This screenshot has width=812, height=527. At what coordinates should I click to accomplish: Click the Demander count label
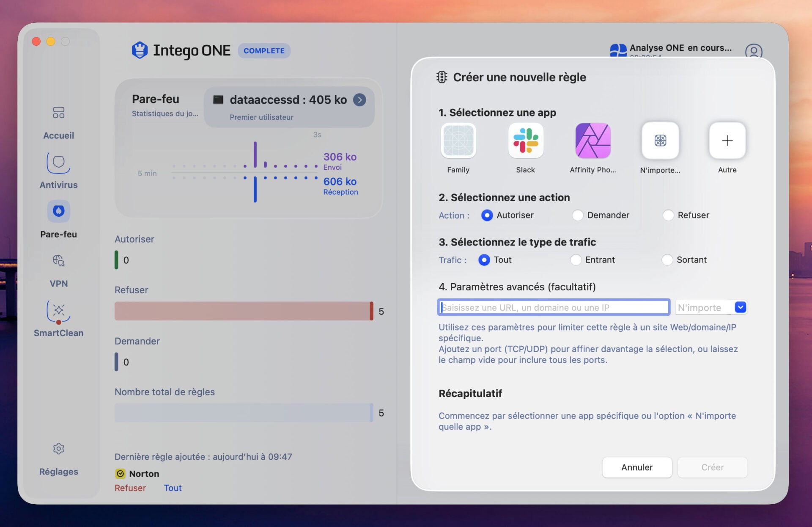click(137, 341)
